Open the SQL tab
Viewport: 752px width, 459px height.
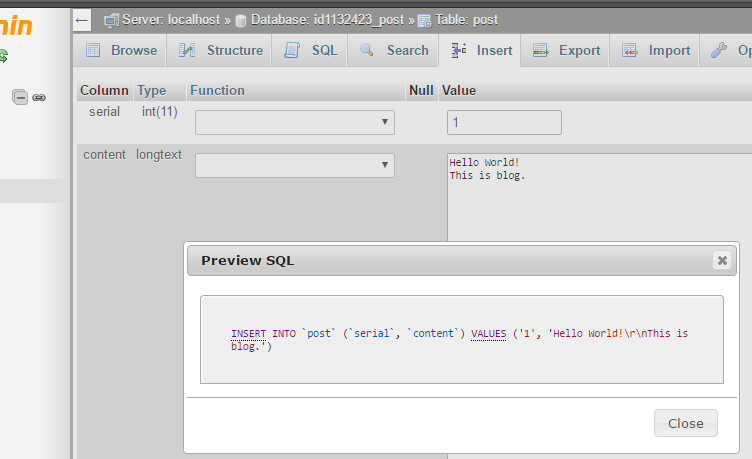point(311,50)
